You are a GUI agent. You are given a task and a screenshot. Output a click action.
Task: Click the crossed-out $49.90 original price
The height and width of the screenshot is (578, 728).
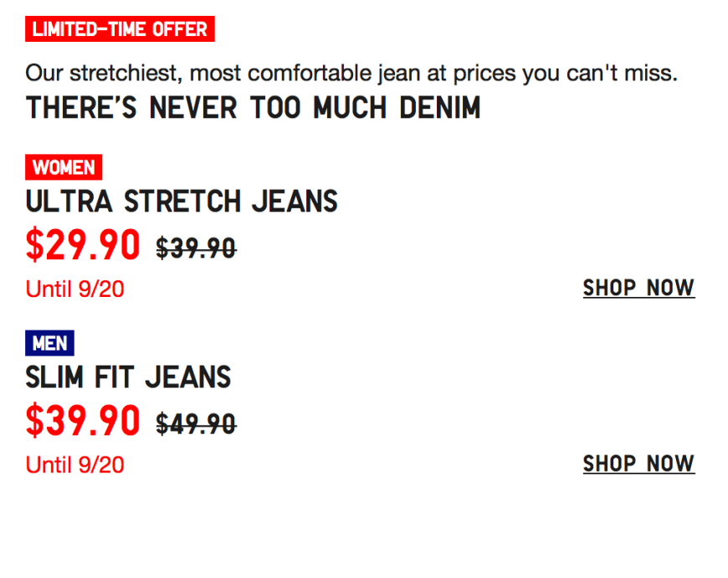(197, 424)
